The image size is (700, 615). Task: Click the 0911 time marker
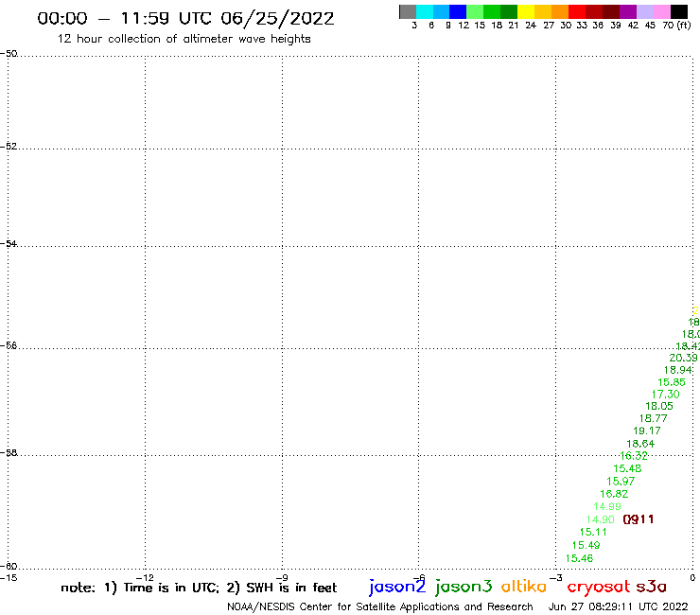tap(639, 519)
